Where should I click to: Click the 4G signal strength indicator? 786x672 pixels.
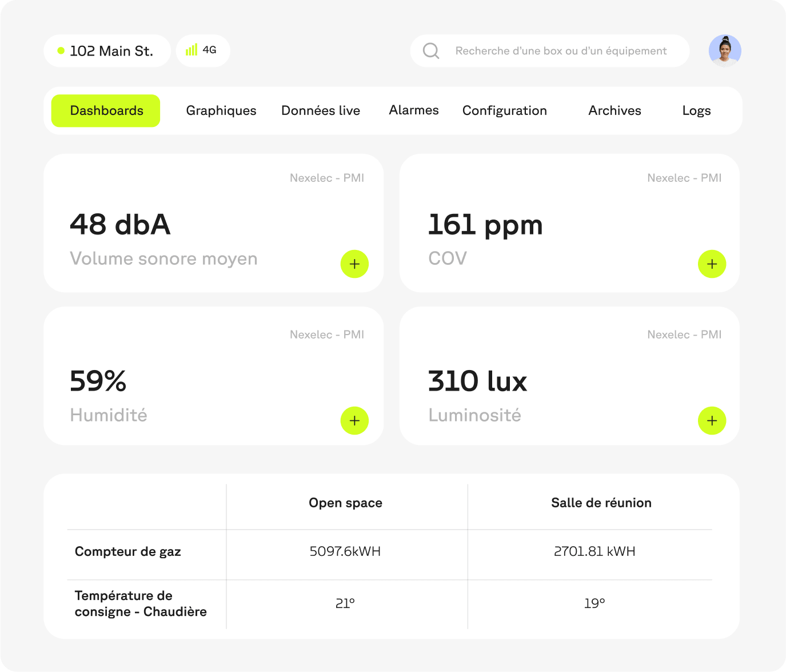point(202,50)
